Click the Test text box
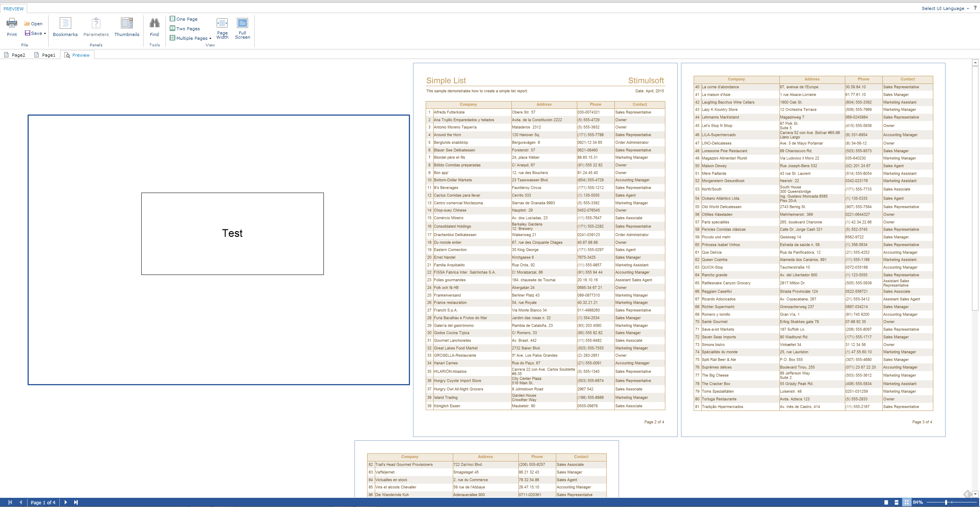Screen dimensions: 980x507 (232, 234)
